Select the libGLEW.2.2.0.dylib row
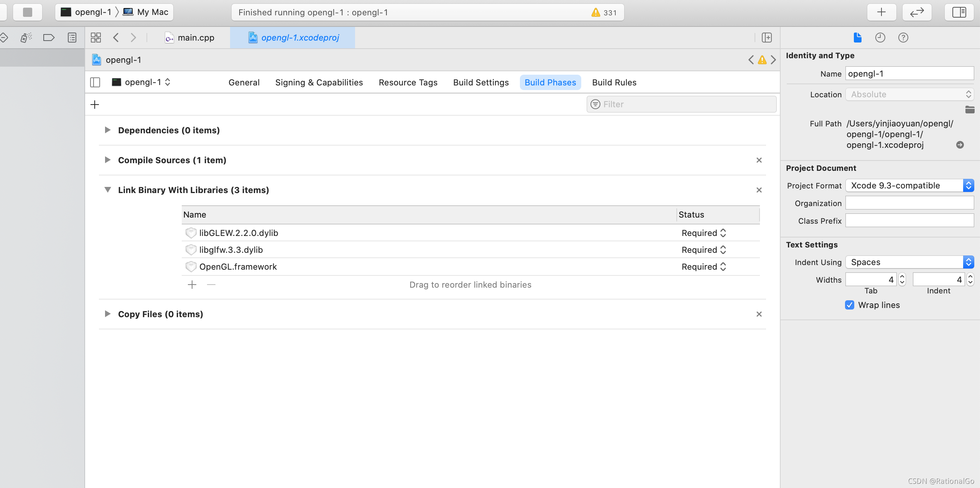980x488 pixels. [x=470, y=233]
